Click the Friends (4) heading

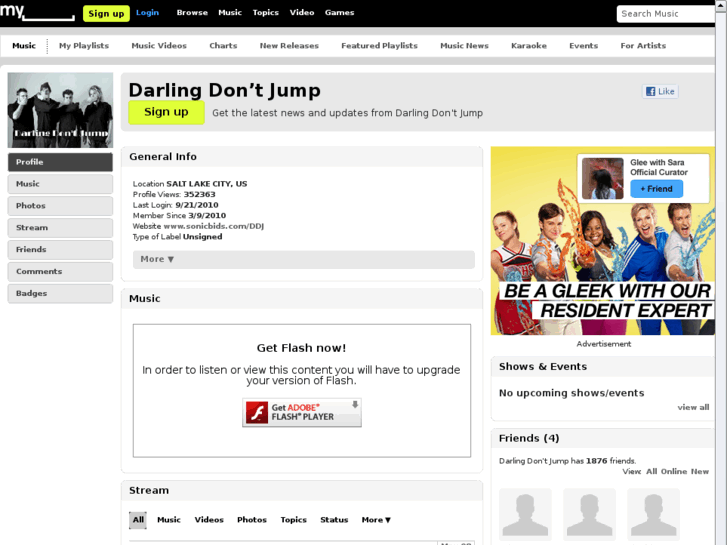coord(529,438)
